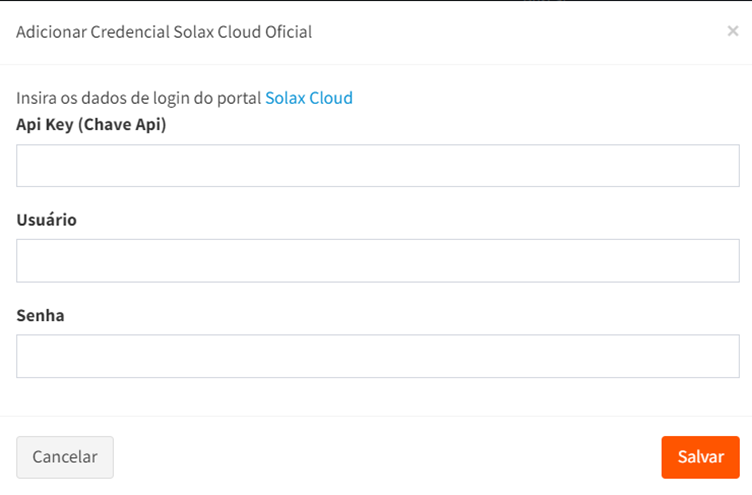Image resolution: width=752 pixels, height=495 pixels.
Task: Activate the username entry box under Usuário
Action: pos(377,261)
